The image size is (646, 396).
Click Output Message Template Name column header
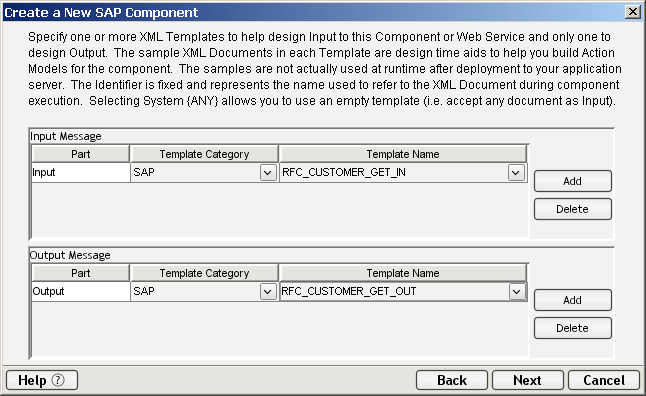(403, 273)
